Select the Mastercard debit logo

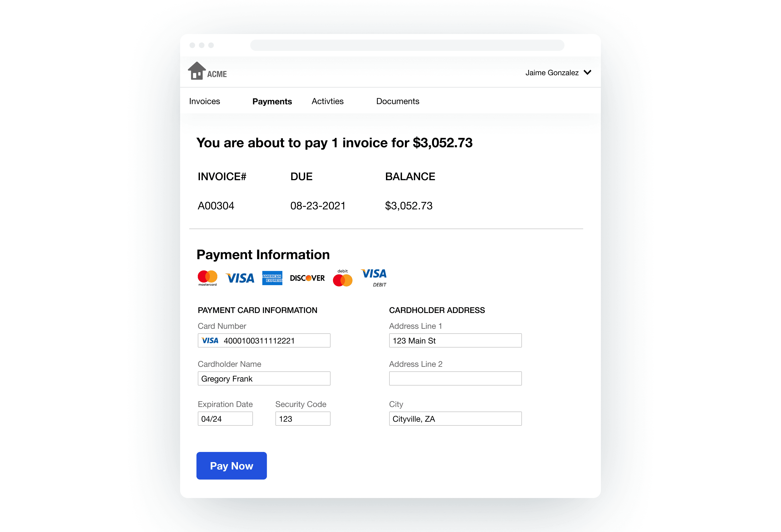pyautogui.click(x=342, y=278)
